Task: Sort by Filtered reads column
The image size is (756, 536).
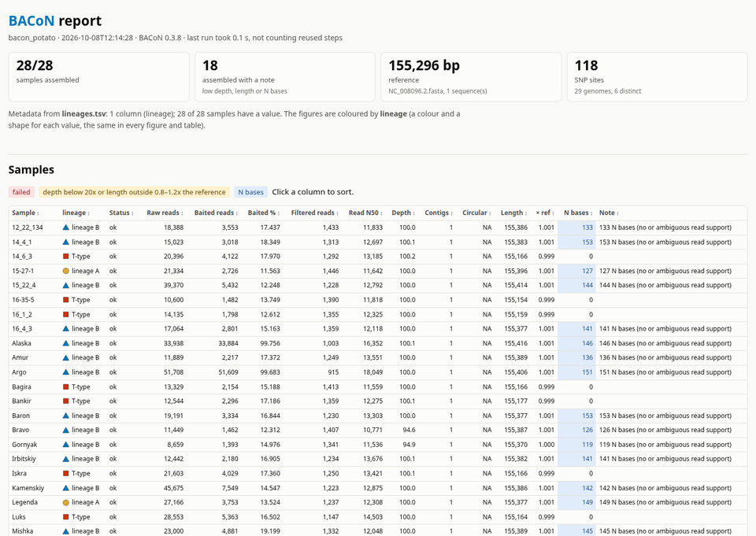Action: [314, 213]
